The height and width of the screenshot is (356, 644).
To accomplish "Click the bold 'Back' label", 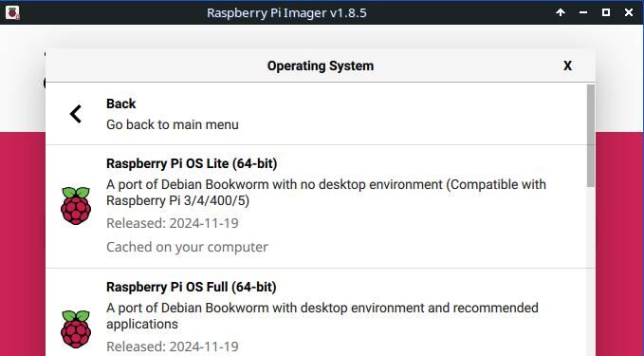I will click(x=120, y=103).
